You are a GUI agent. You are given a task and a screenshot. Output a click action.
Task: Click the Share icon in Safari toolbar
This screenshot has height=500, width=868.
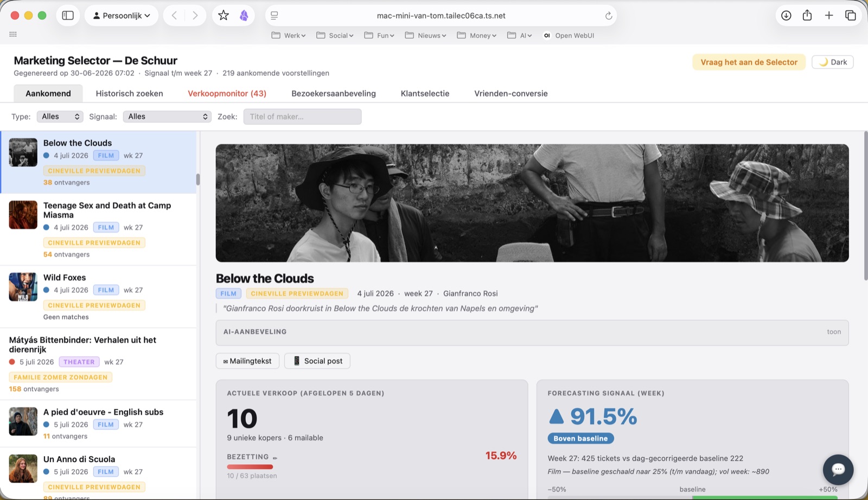807,15
